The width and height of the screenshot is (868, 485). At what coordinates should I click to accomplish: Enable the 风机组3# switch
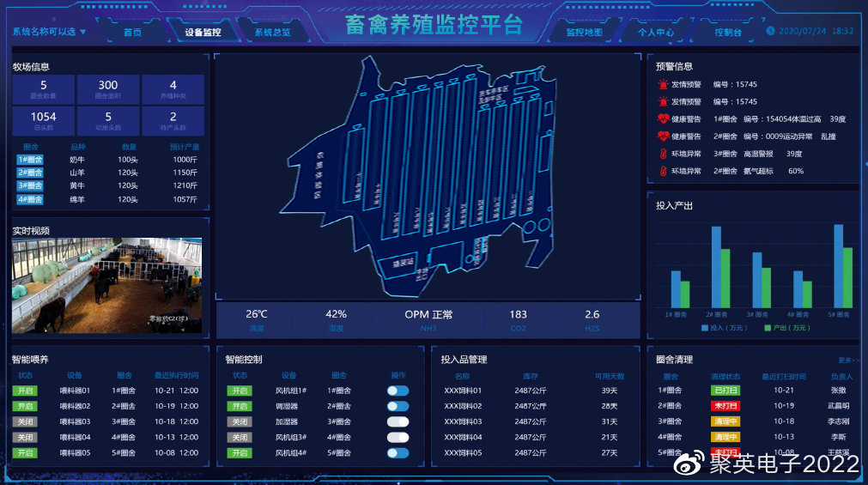tap(398, 438)
